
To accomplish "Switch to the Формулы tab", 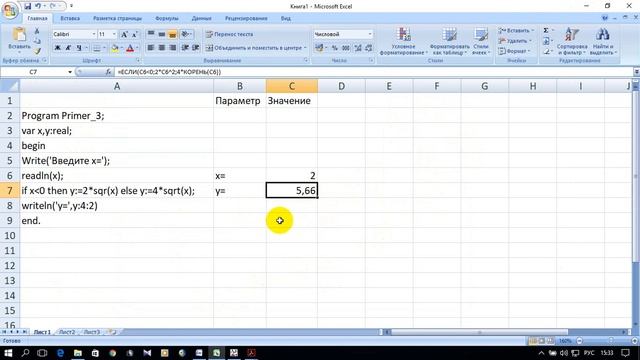I will pyautogui.click(x=167, y=18).
